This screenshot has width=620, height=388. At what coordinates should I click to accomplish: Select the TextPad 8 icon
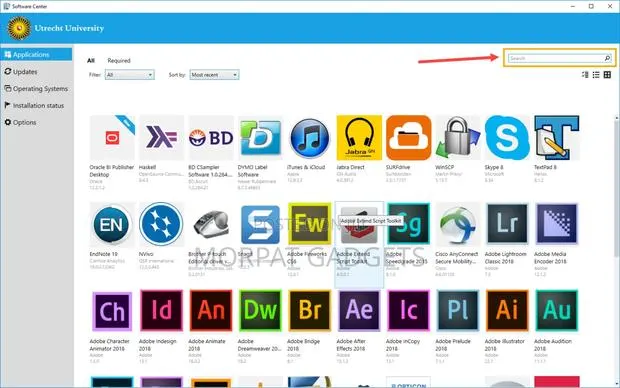[557, 138]
